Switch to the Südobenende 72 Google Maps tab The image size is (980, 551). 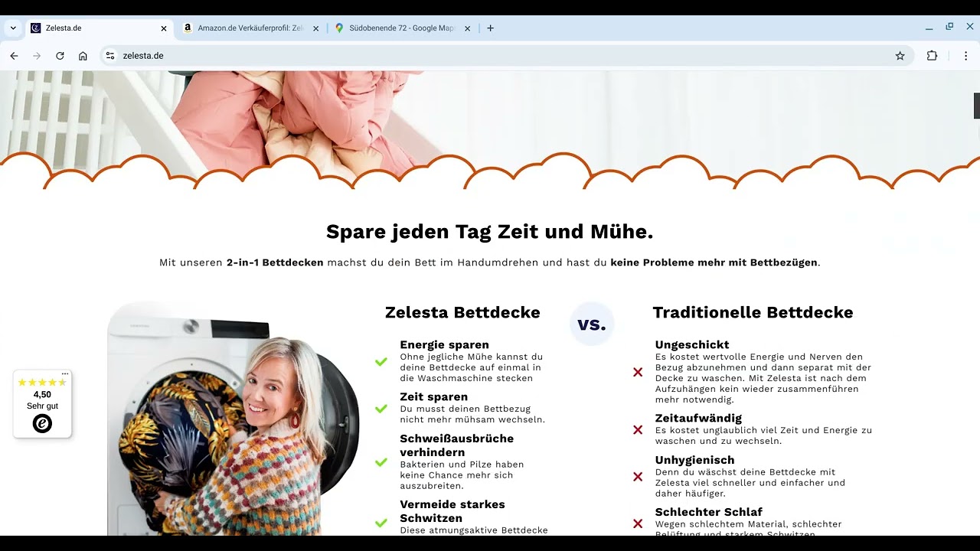coord(404,28)
